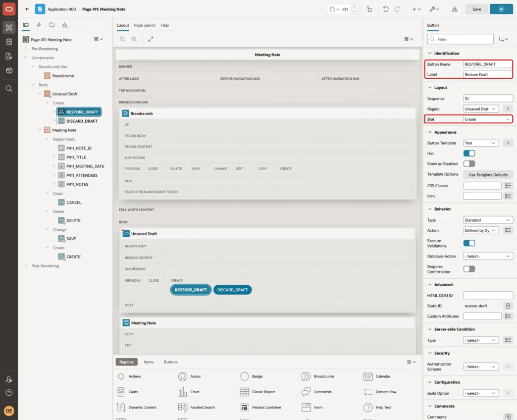Open the Action dropdown
Image resolution: width=517 pixels, height=420 pixels.
coord(481,230)
